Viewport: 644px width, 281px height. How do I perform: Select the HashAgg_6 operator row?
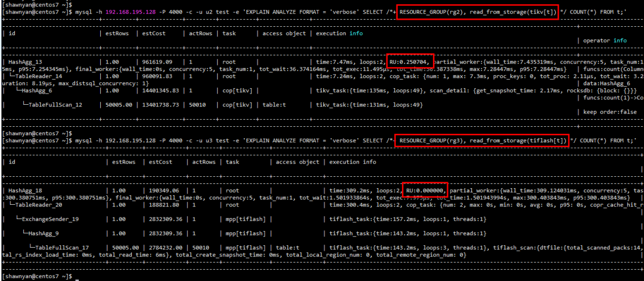click(x=38, y=90)
